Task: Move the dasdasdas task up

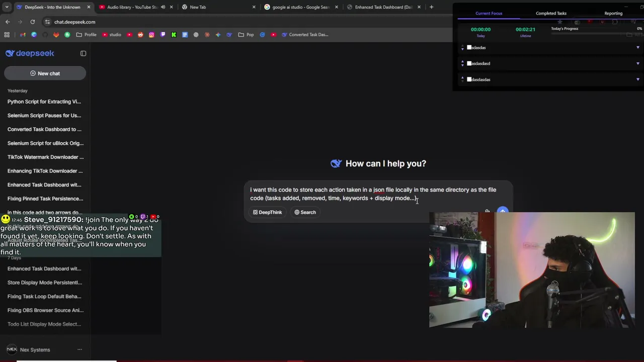Action: [x=462, y=78]
